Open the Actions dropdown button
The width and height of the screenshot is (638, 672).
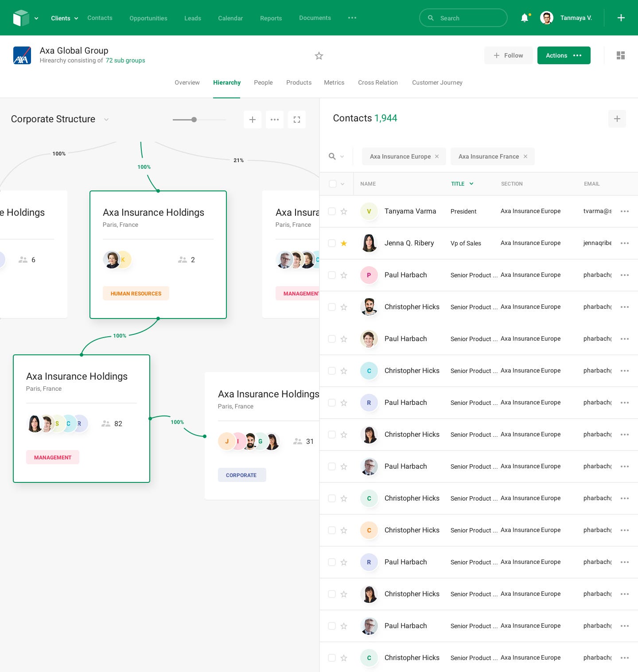coord(564,55)
